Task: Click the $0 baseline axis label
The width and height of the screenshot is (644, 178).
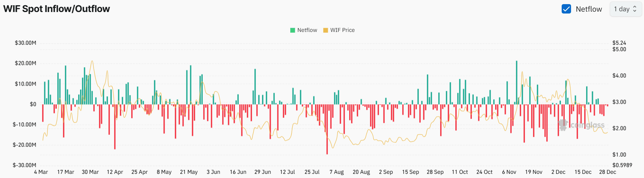Action: 33,104
